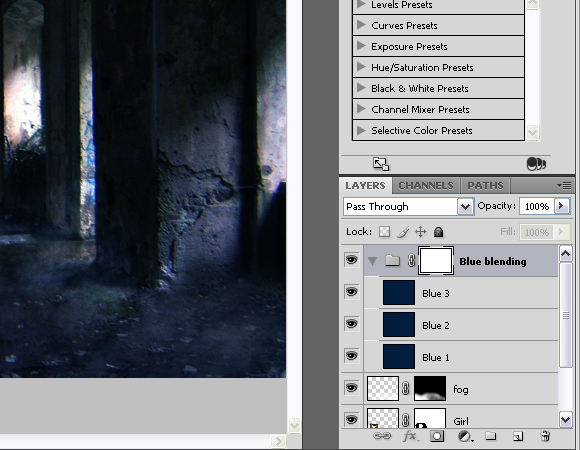Image resolution: width=580 pixels, height=450 pixels.
Task: Click the Lock all padlock icon
Action: tap(438, 232)
